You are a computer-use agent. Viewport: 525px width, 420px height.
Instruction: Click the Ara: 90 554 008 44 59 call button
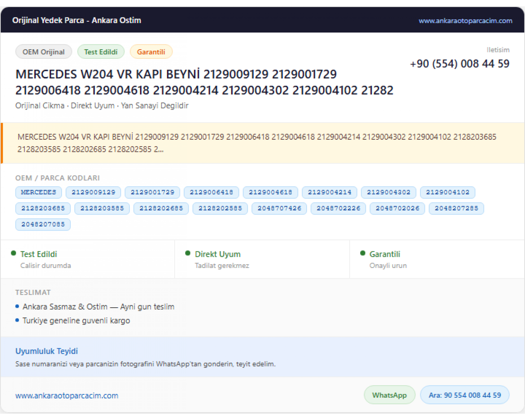(x=464, y=395)
